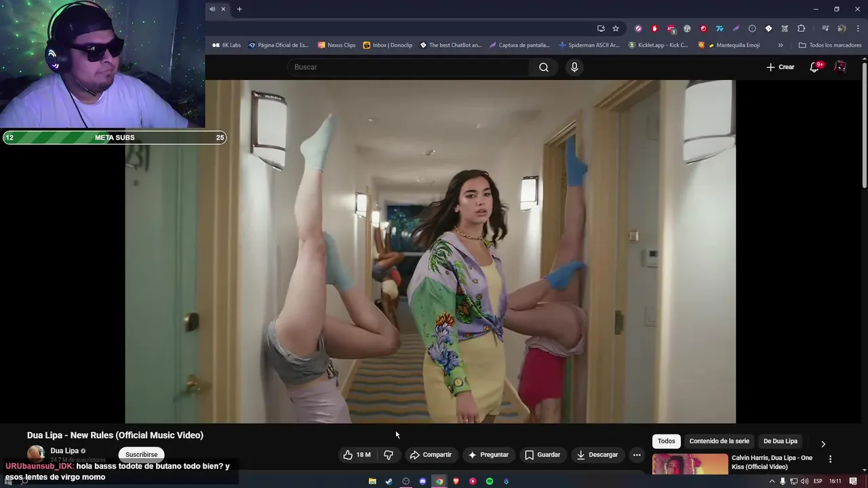Open Discord from the taskbar
Screen dimensions: 868x488
point(422,481)
